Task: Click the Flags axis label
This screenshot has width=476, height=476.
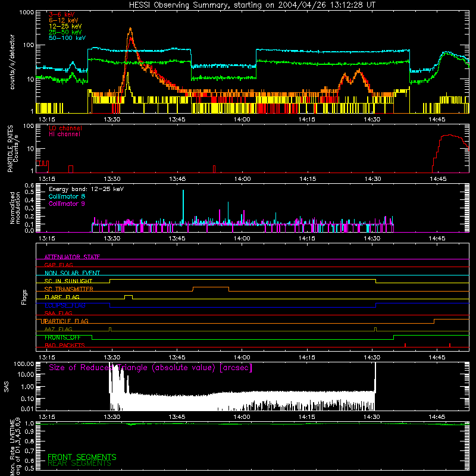Action: point(24,297)
